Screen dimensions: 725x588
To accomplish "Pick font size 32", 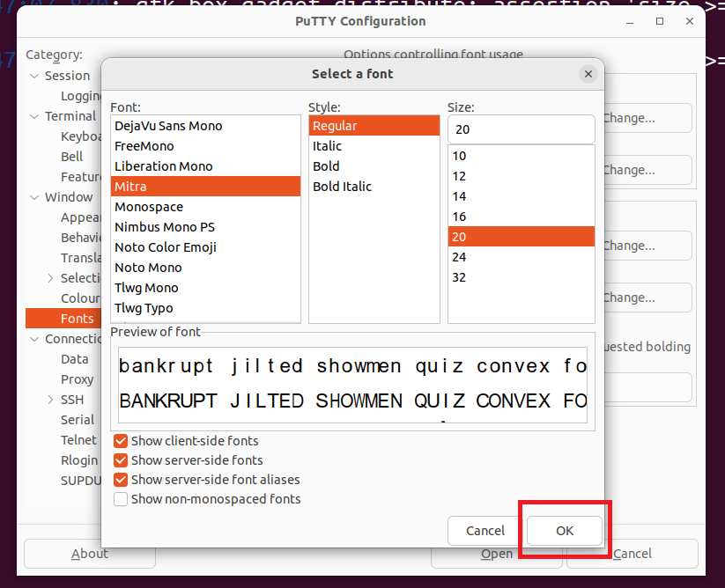I will tap(522, 277).
